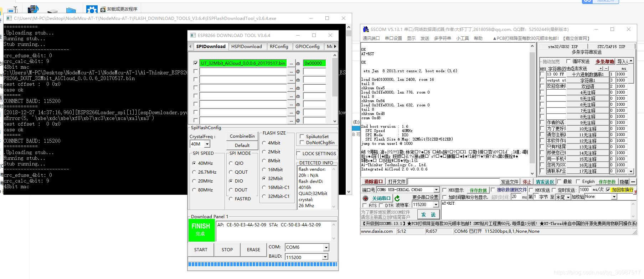Open CrystalFreq 40M dropdown
644x279 pixels.
click(207, 144)
